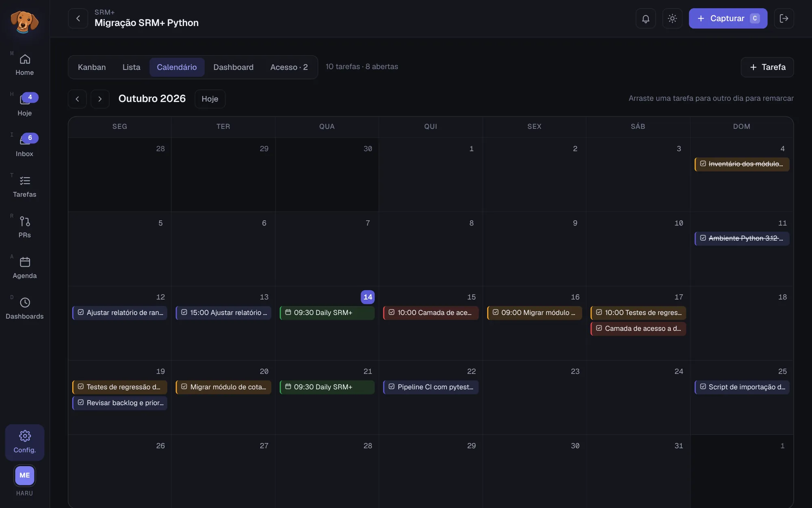
Task: Select the Calendário tab
Action: pos(177,67)
